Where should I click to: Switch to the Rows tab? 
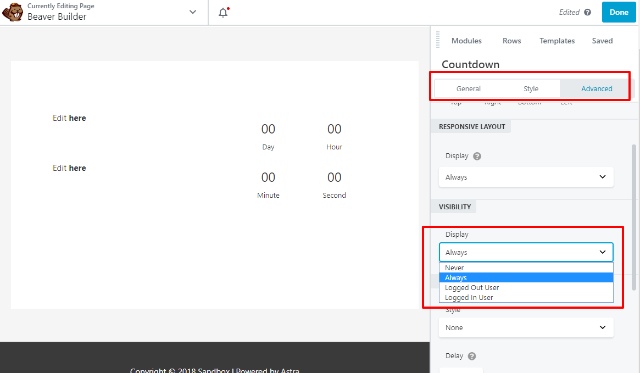pyautogui.click(x=511, y=41)
